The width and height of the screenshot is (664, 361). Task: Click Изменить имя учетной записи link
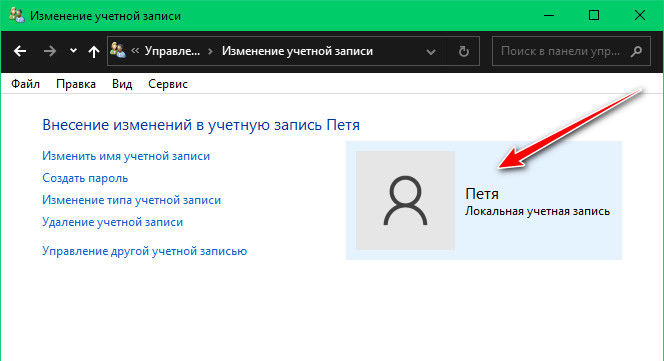126,156
